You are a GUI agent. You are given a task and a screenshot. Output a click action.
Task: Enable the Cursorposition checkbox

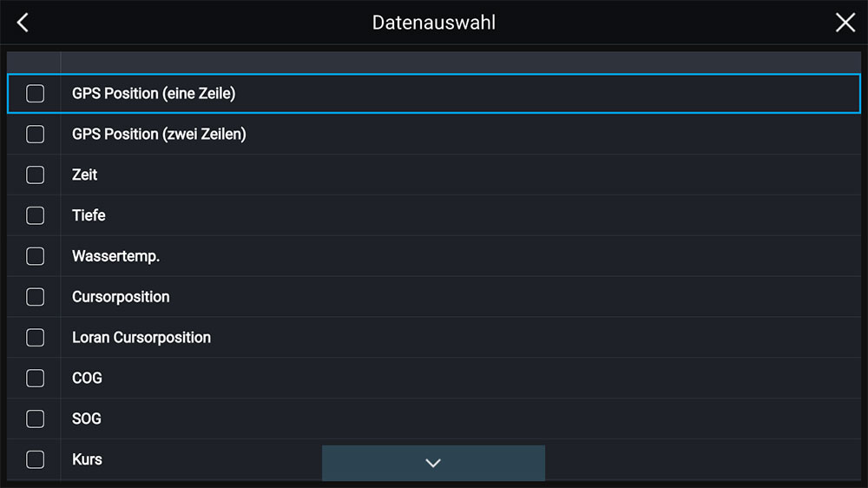point(35,297)
